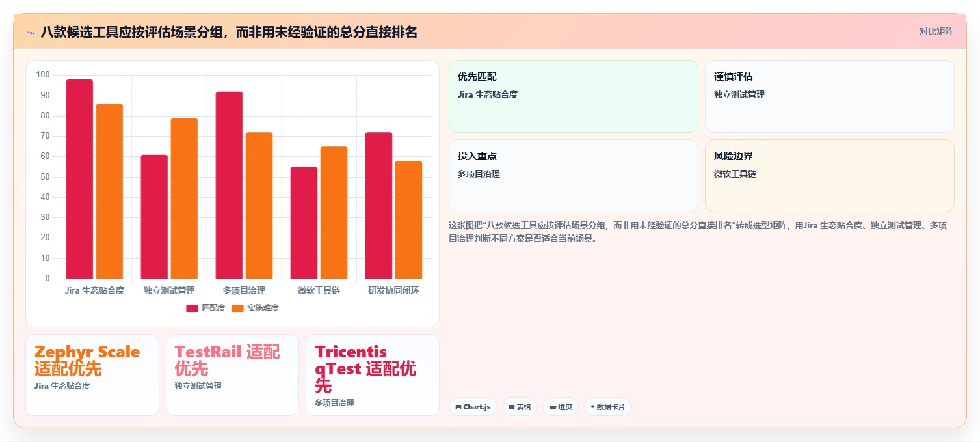Click the Jira 生态贴合度 orange 实施难度 bar

click(109, 191)
